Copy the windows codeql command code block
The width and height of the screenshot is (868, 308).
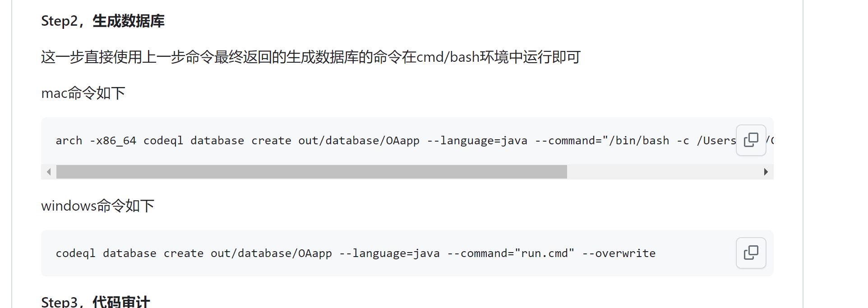click(x=751, y=253)
